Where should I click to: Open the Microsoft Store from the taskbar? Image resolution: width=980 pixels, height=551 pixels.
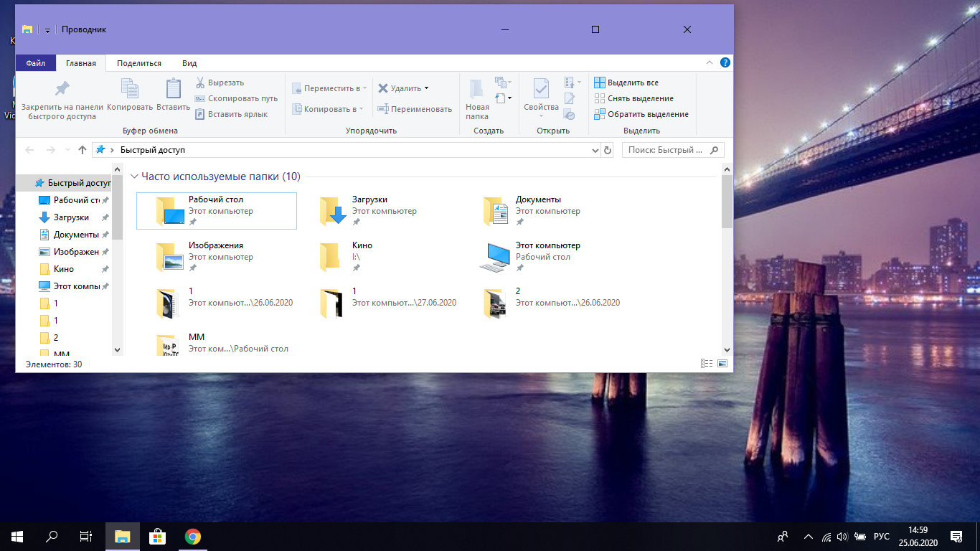pos(157,536)
